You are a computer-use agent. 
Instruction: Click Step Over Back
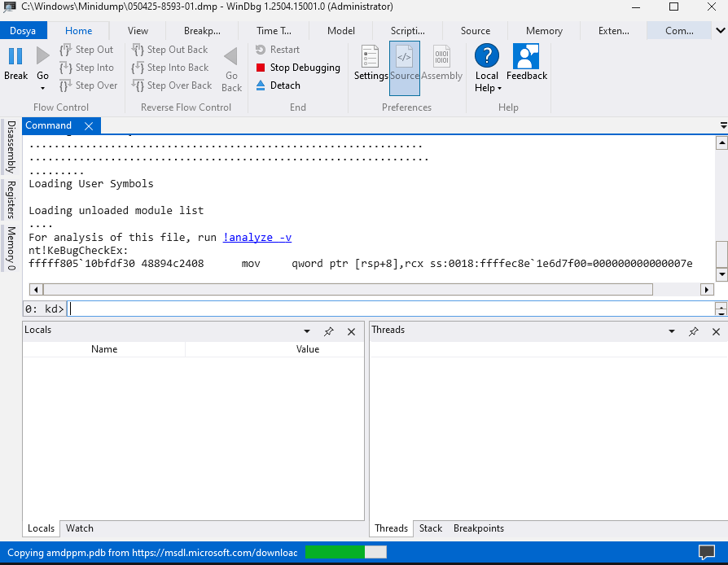pyautogui.click(x=171, y=85)
